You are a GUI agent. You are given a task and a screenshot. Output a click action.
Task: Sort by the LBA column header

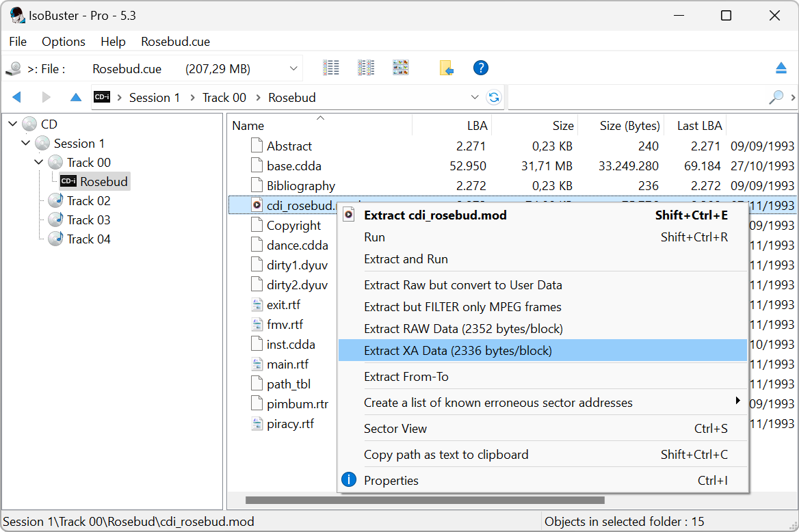click(451, 125)
